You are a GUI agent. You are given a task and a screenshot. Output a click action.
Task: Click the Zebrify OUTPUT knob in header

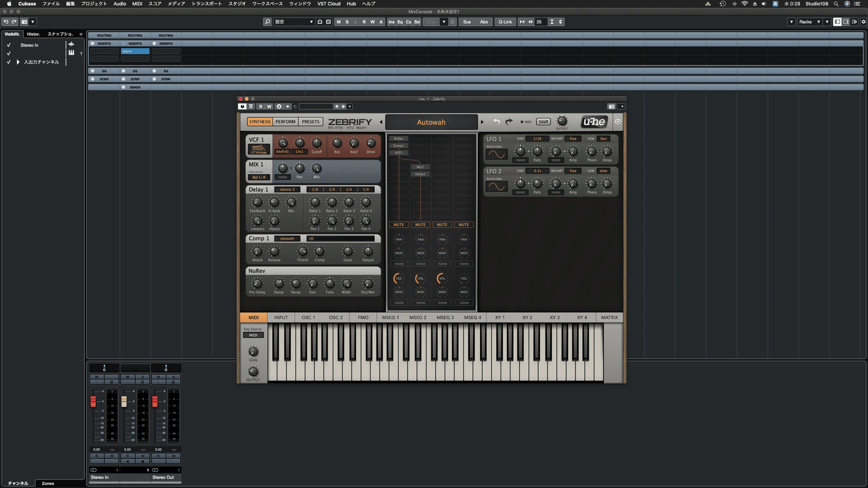pos(563,121)
